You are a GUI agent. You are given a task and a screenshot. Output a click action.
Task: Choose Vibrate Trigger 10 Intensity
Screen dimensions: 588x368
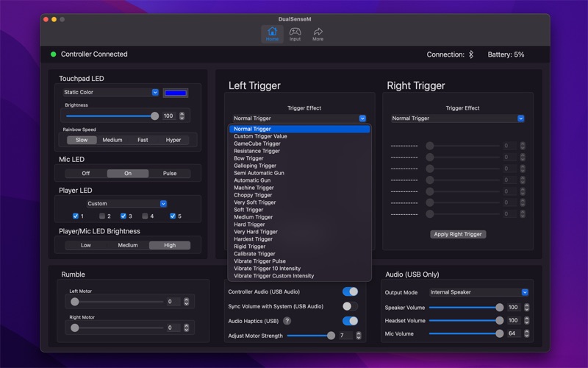click(300, 269)
